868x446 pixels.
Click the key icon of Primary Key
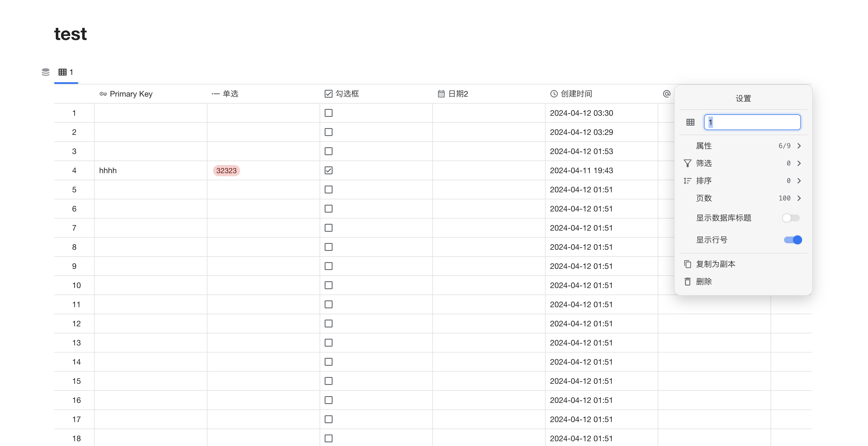[103, 94]
